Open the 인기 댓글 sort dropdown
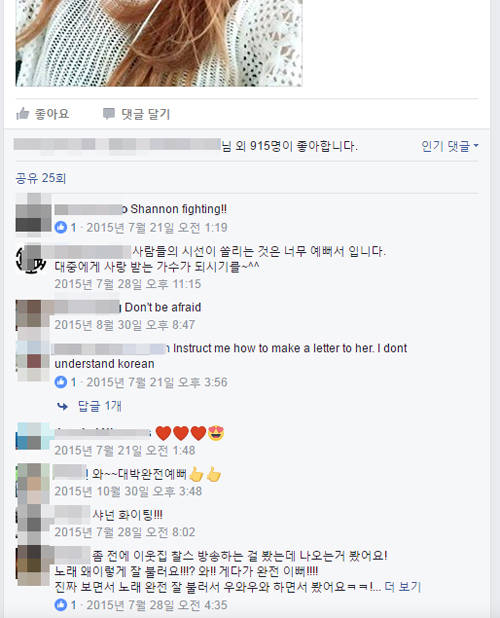Viewport: 500px width, 618px height. (450, 146)
